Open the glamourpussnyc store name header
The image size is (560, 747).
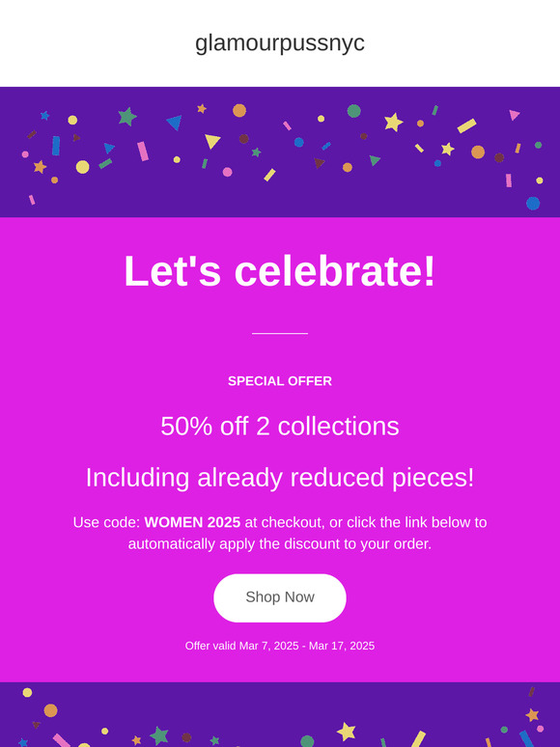280,43
